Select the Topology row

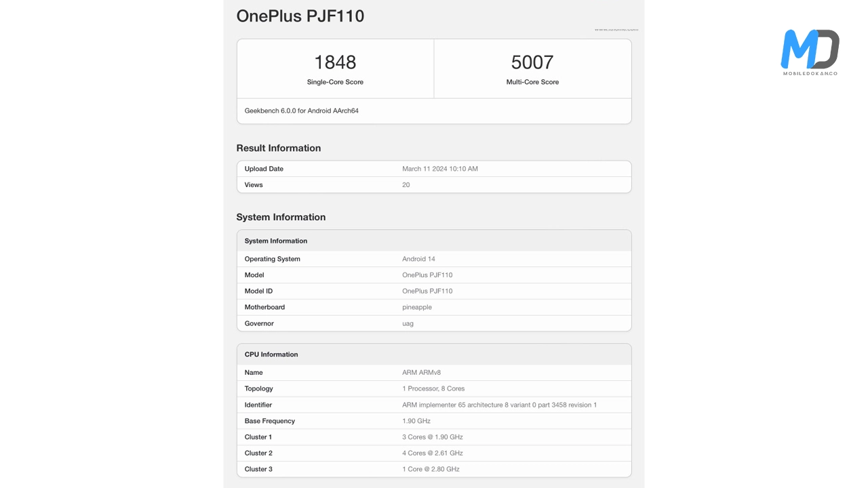(434, 389)
